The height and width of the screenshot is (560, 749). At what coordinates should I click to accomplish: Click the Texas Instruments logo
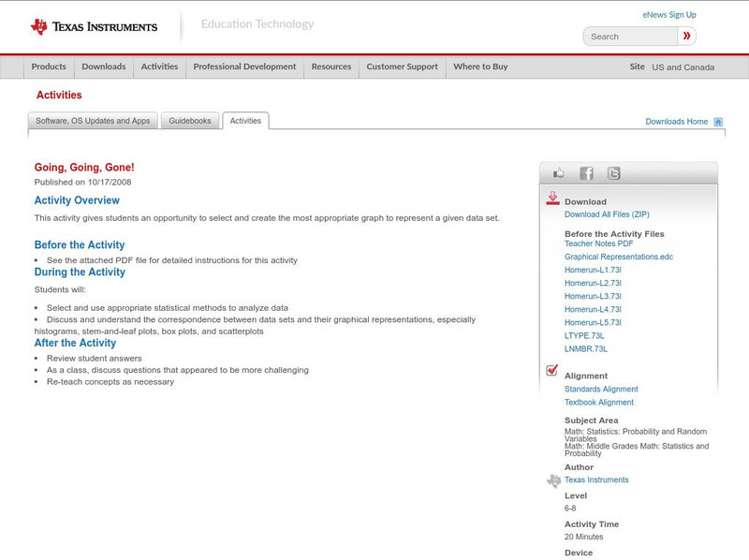tap(94, 26)
